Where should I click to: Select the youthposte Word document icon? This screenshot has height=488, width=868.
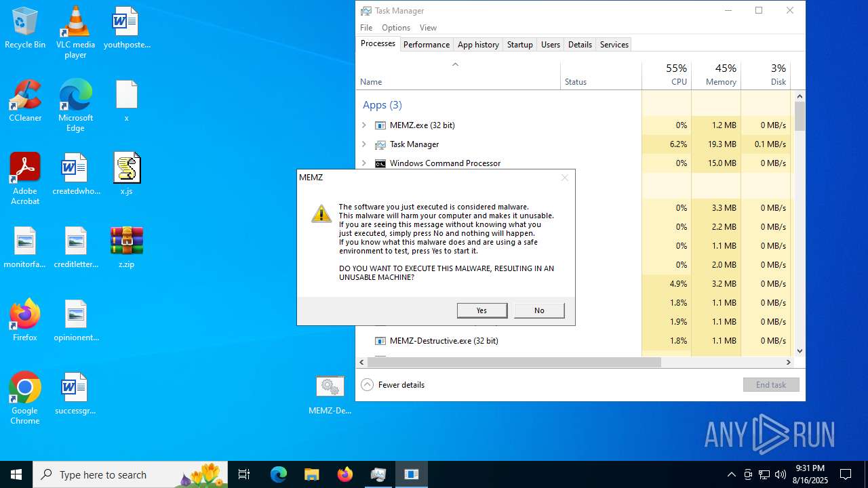(x=127, y=28)
